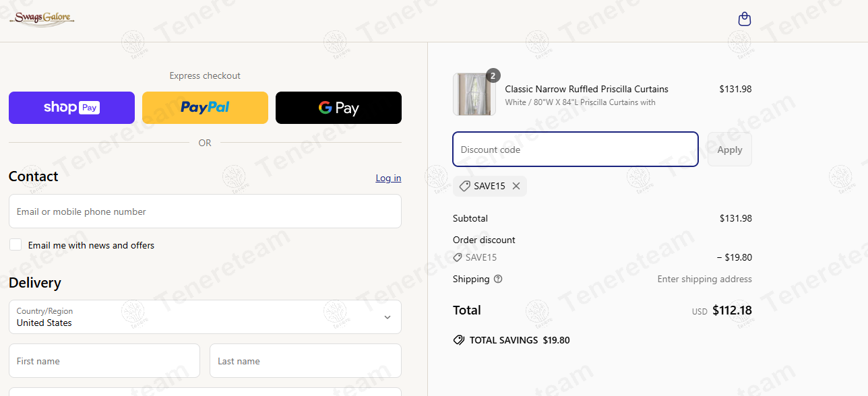Click the email or mobile phone field
The image size is (868, 396).
[205, 211]
